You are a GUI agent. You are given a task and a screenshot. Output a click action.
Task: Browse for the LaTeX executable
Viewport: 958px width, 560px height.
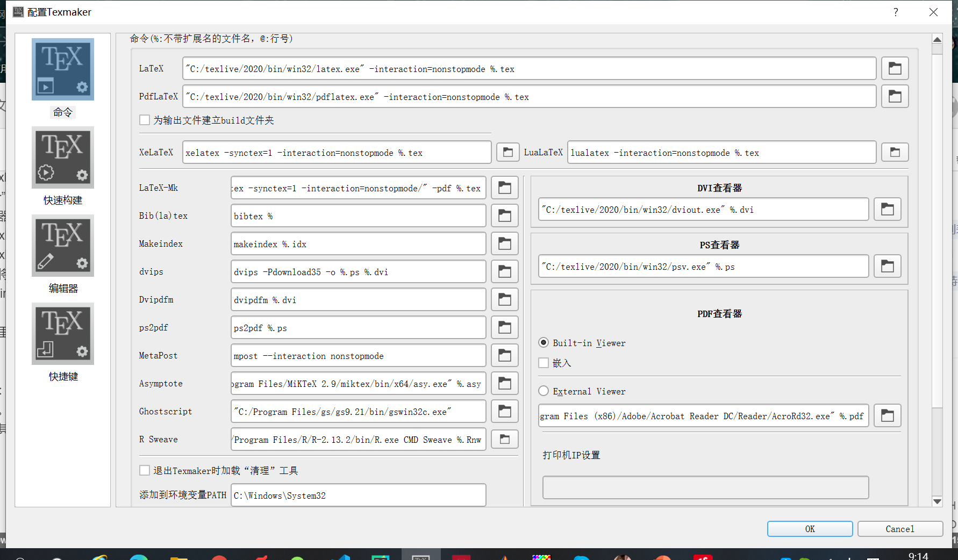[x=894, y=68]
